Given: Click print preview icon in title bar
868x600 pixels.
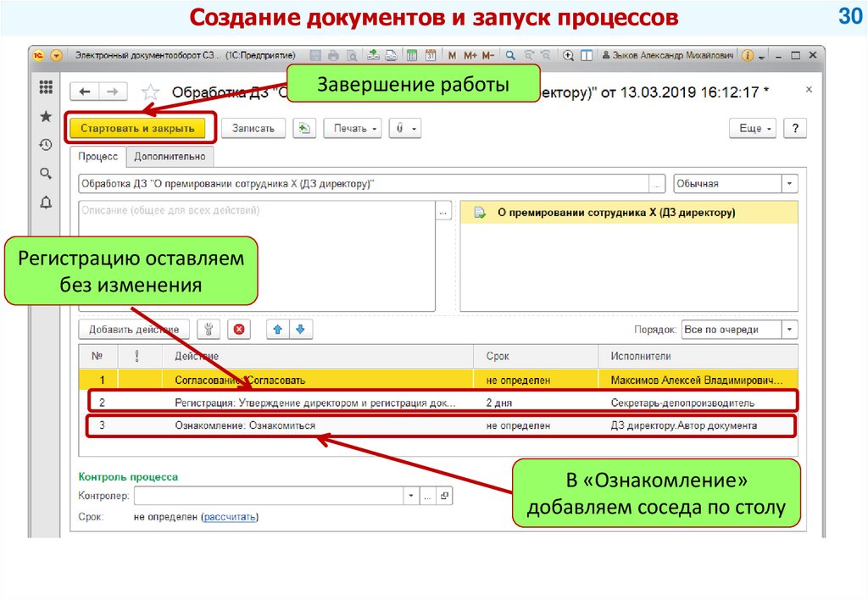Looking at the screenshot, I should click(x=352, y=55).
